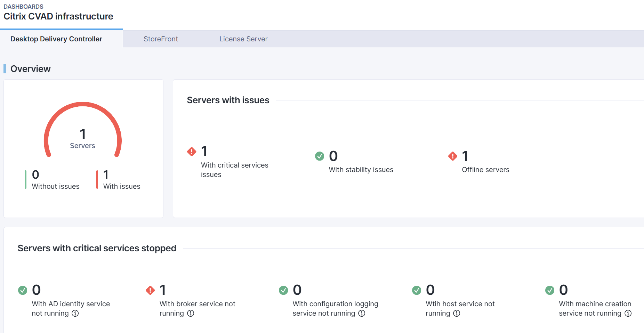Click info icon beside configuration logging service
Image resolution: width=644 pixels, height=333 pixels.
click(362, 313)
